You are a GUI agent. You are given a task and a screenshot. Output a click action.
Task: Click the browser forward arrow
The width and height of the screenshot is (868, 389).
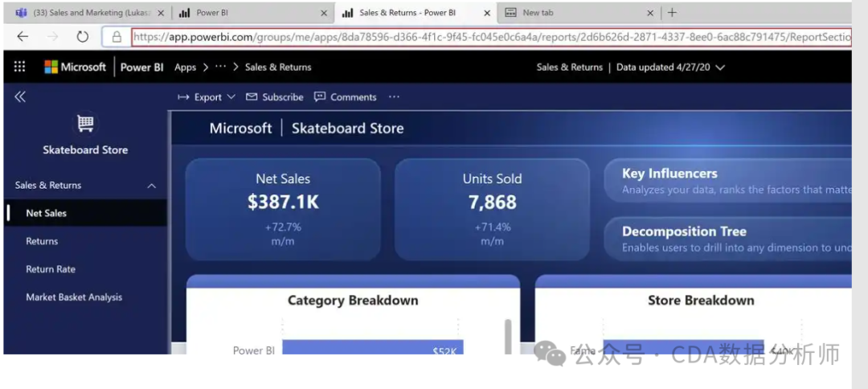tap(52, 36)
